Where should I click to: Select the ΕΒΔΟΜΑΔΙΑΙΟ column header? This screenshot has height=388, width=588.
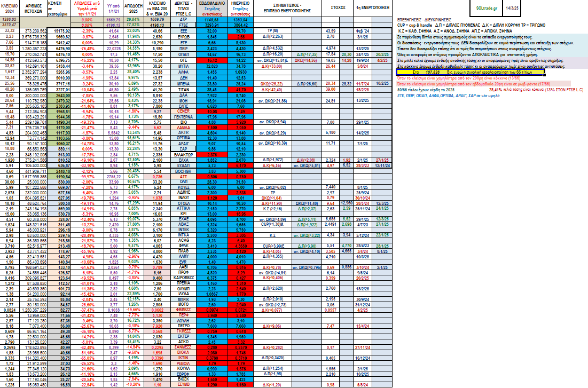click(212, 9)
